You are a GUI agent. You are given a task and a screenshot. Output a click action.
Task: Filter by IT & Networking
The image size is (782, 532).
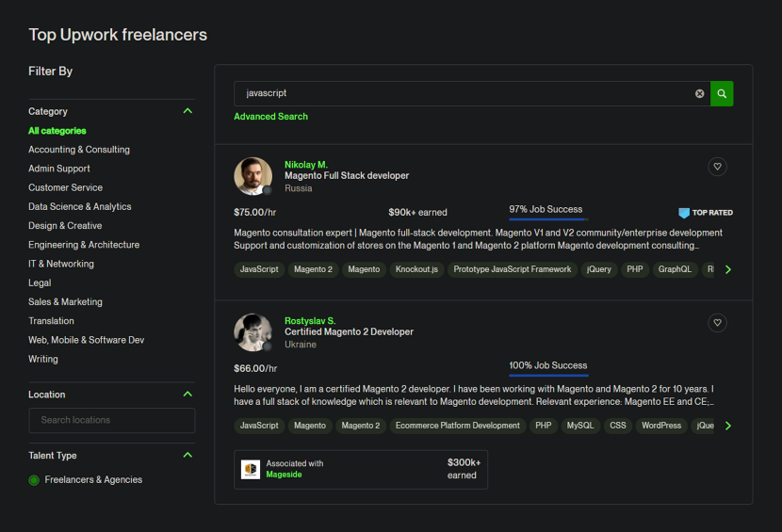[x=61, y=264]
